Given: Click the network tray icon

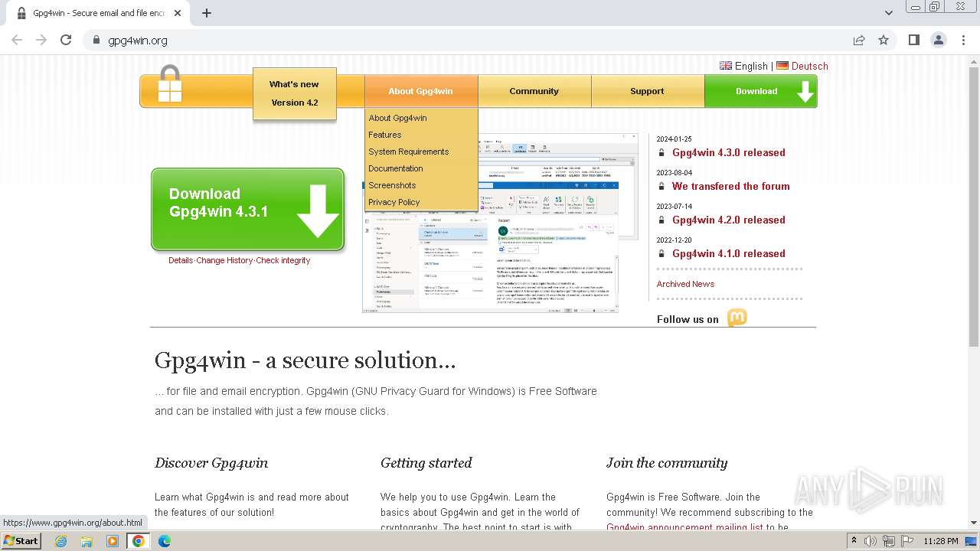Looking at the screenshot, I should coord(889,541).
